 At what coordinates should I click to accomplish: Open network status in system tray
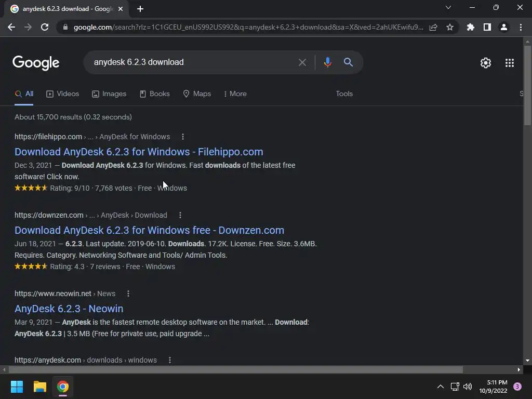coord(455,387)
